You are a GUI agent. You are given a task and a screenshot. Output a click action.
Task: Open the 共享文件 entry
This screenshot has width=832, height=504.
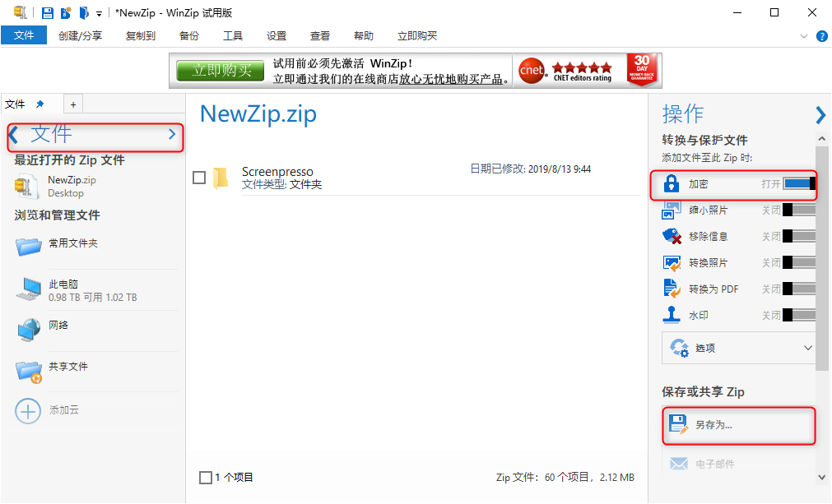pos(68,366)
